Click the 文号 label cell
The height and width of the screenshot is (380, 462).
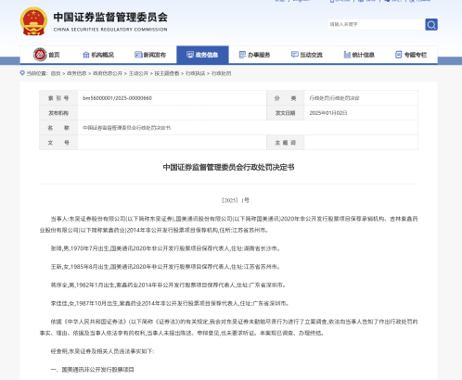click(x=58, y=143)
